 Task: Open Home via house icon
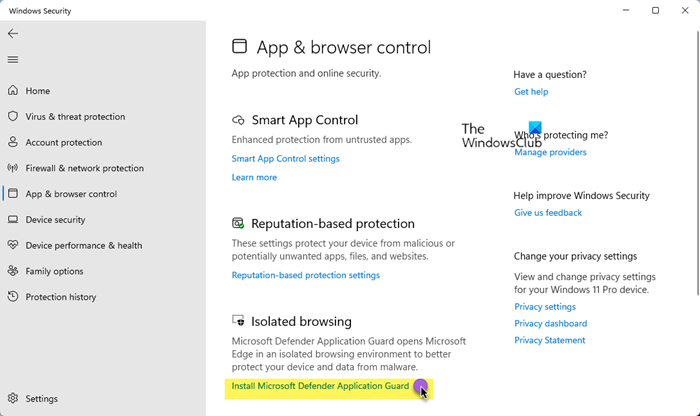[x=13, y=91]
